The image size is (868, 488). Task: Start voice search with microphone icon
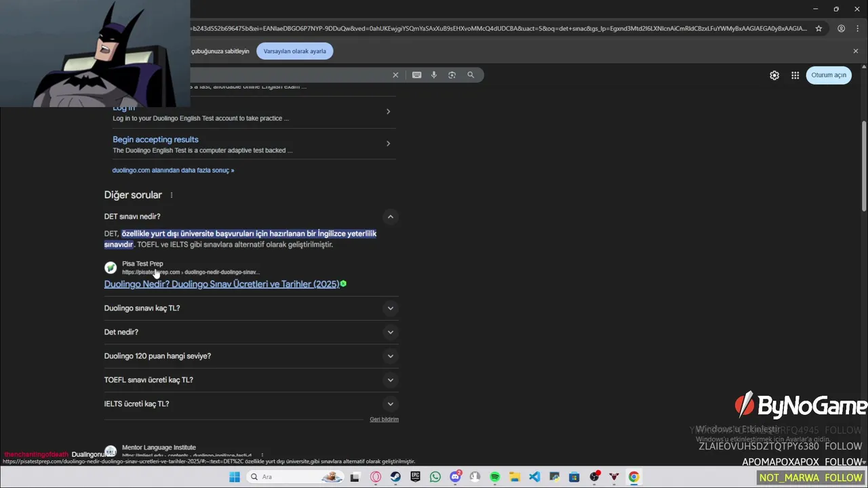coord(434,75)
